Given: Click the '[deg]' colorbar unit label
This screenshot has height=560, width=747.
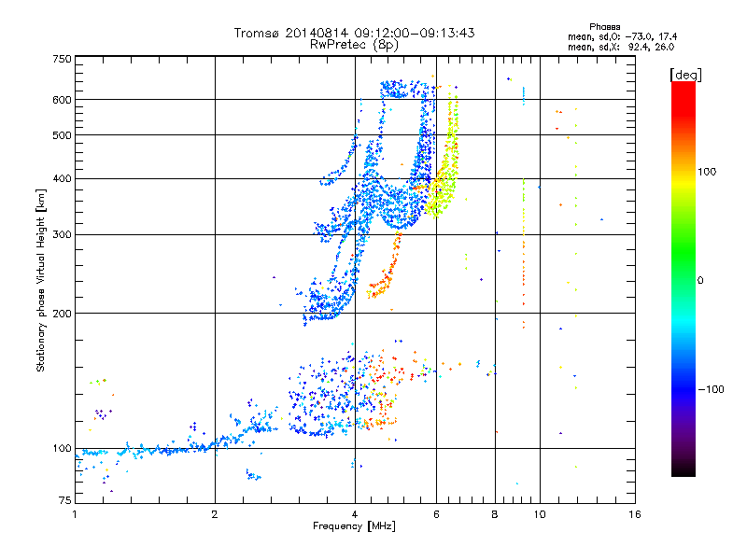Looking at the screenshot, I should coord(685,75).
